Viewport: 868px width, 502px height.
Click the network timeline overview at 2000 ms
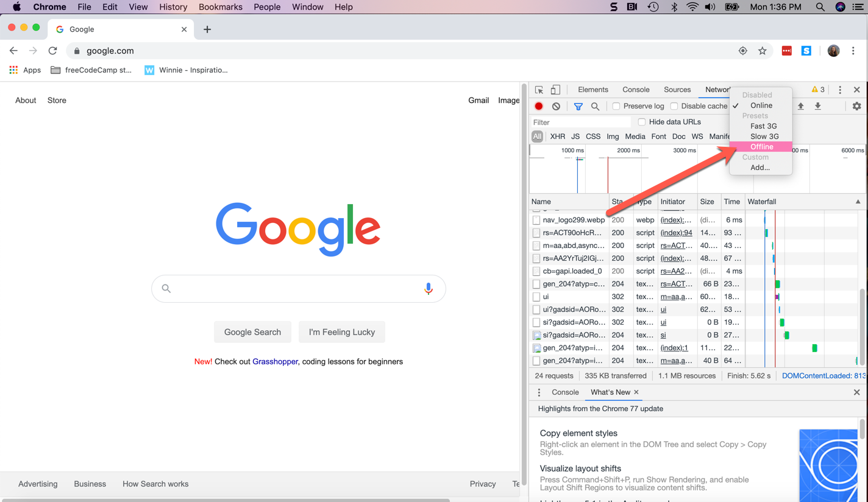[x=628, y=150]
